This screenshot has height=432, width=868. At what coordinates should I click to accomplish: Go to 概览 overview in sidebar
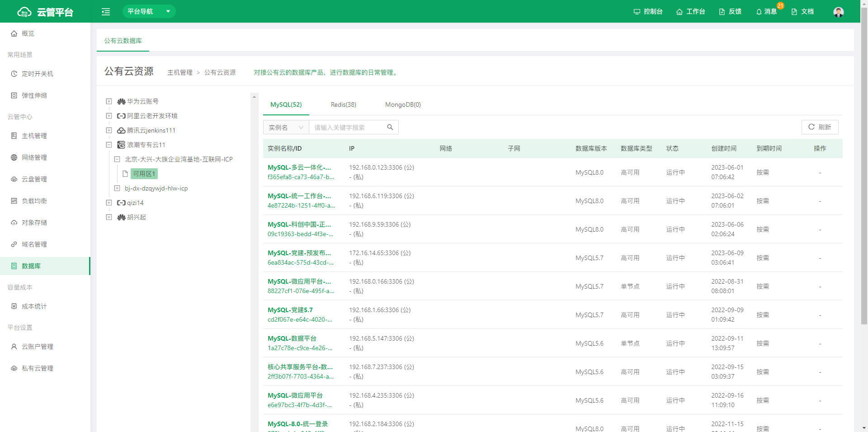click(x=45, y=33)
